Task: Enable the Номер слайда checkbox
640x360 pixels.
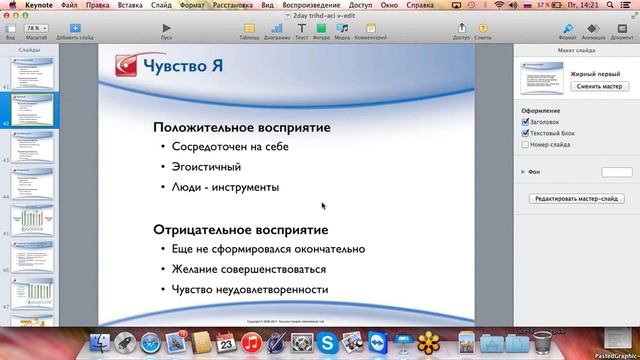Action: (525, 144)
